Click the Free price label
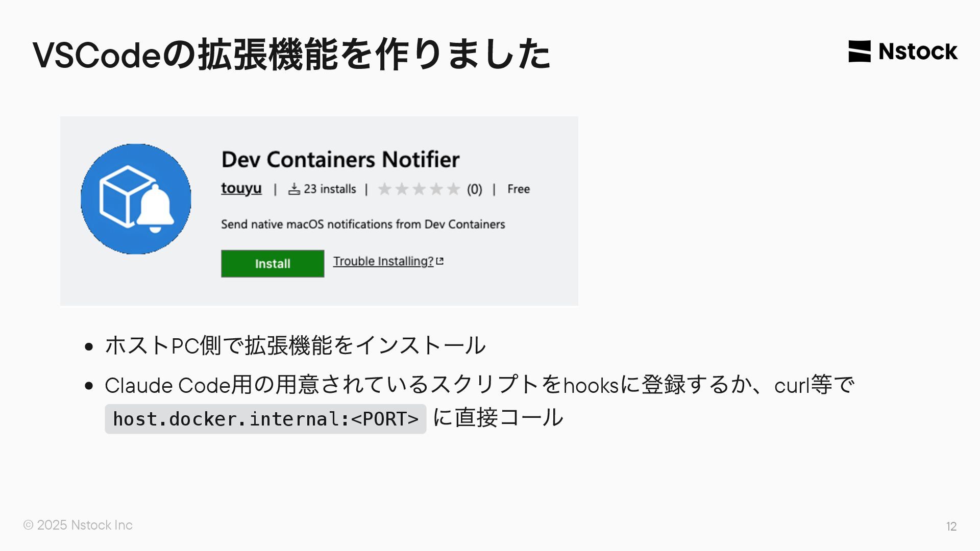The width and height of the screenshot is (980, 551). pyautogui.click(x=519, y=189)
